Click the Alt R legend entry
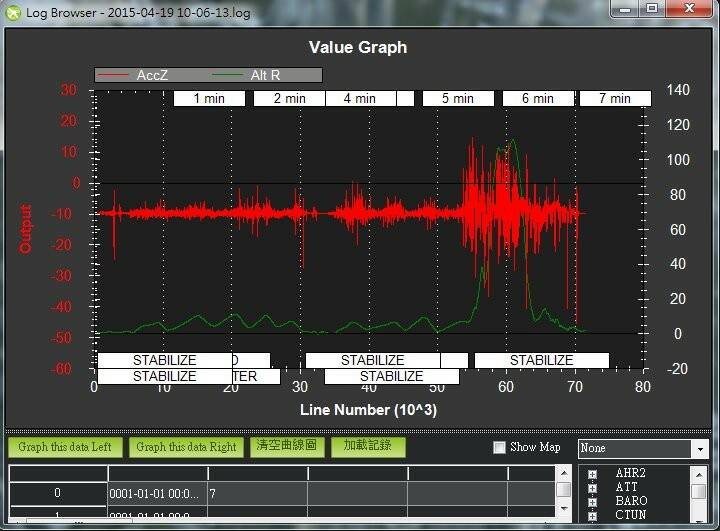Image resolution: width=720 pixels, height=531 pixels. point(246,75)
